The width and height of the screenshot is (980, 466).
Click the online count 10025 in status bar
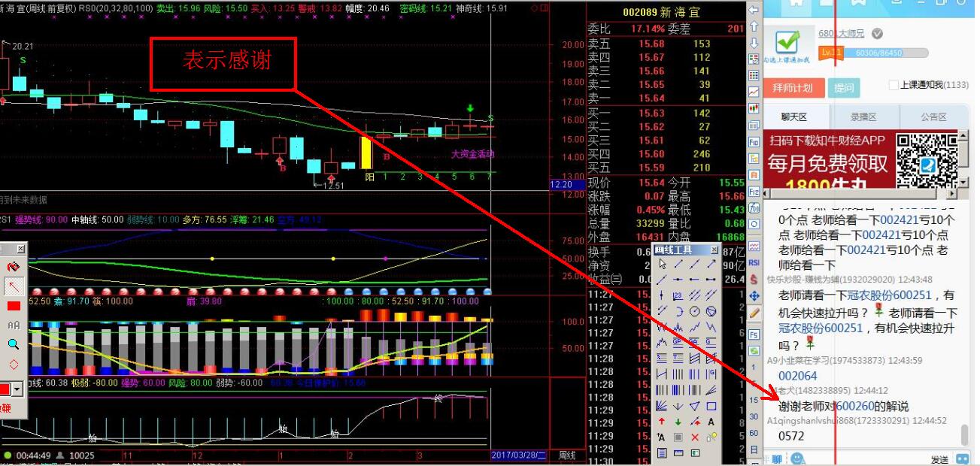click(83, 455)
